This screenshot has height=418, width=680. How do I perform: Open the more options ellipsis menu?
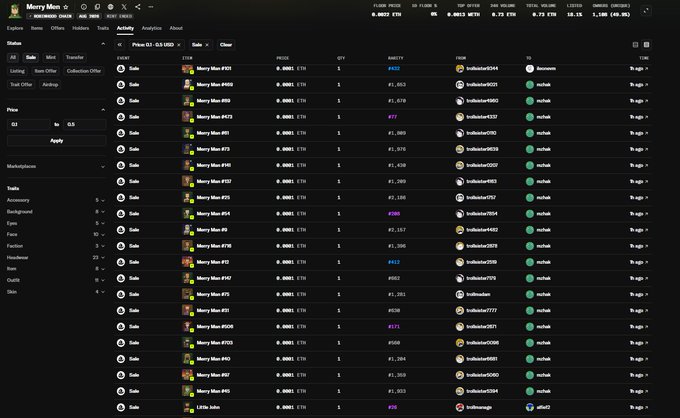pyautogui.click(x=150, y=7)
